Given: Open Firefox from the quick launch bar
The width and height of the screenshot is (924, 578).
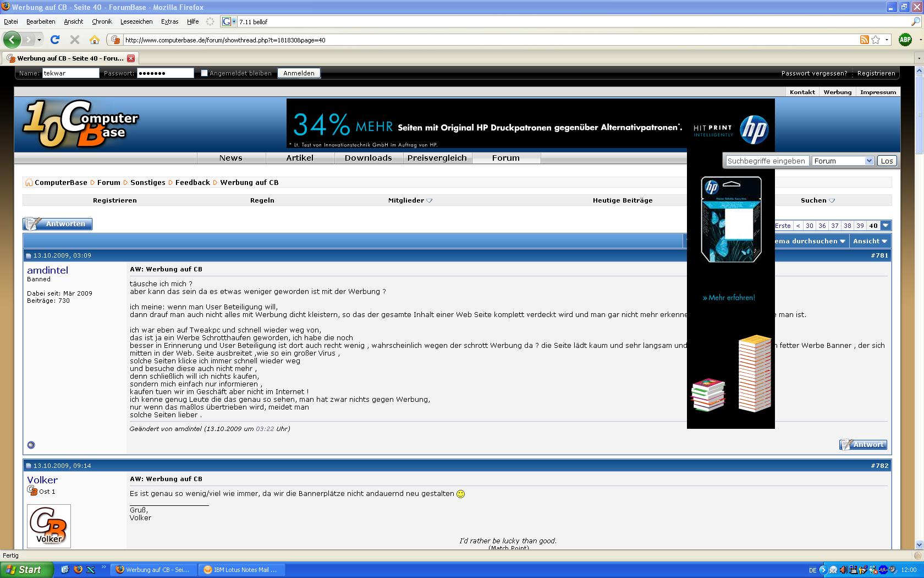Looking at the screenshot, I should pos(78,570).
